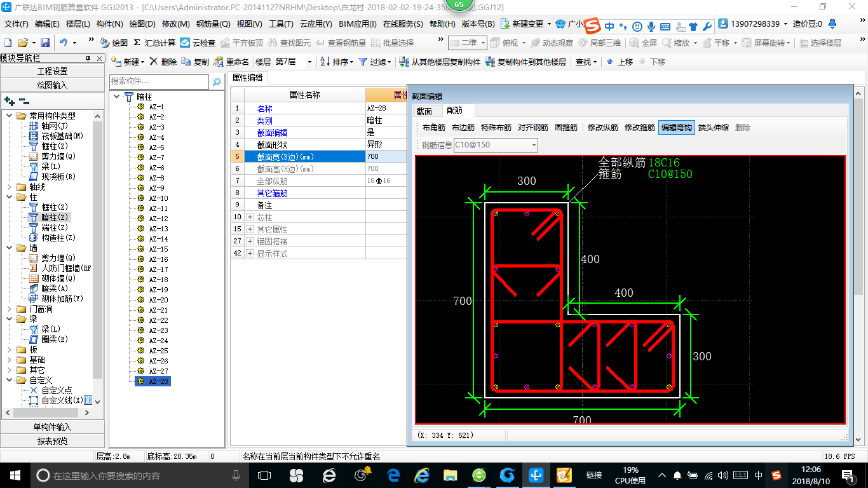Switch to the 配筋 tab
Image resolution: width=868 pixels, height=488 pixels.
click(x=454, y=111)
